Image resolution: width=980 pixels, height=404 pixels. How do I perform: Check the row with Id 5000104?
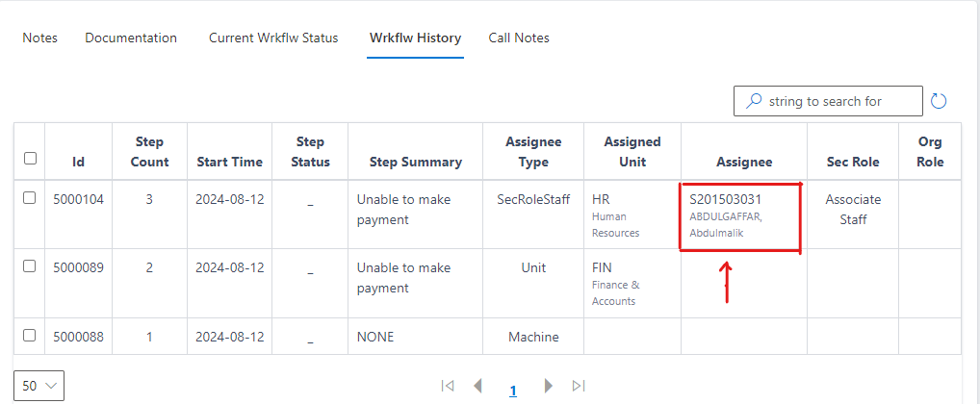tap(30, 197)
